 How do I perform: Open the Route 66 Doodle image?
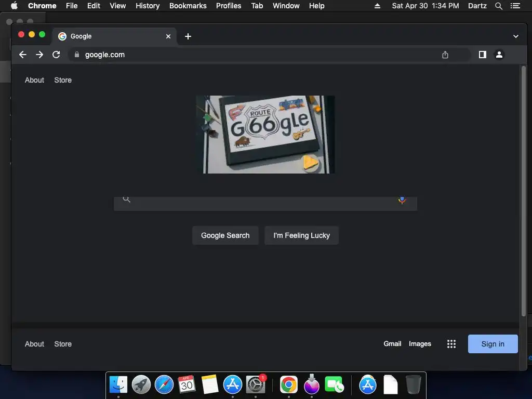tap(265, 135)
